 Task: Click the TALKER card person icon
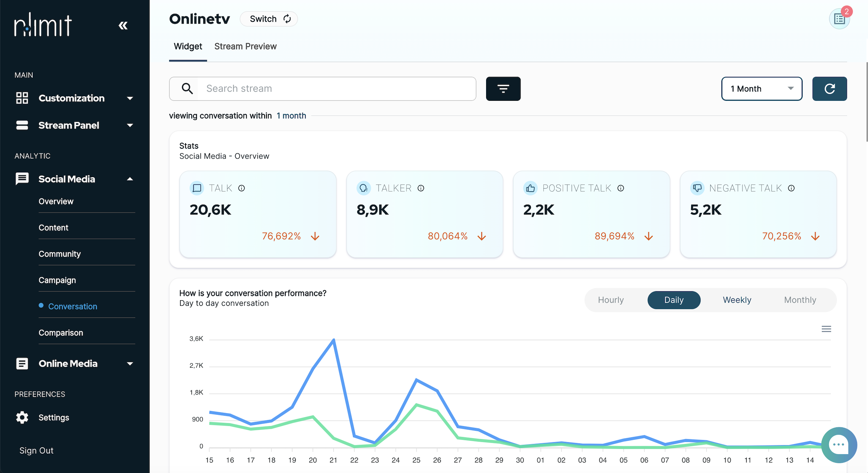coord(364,188)
